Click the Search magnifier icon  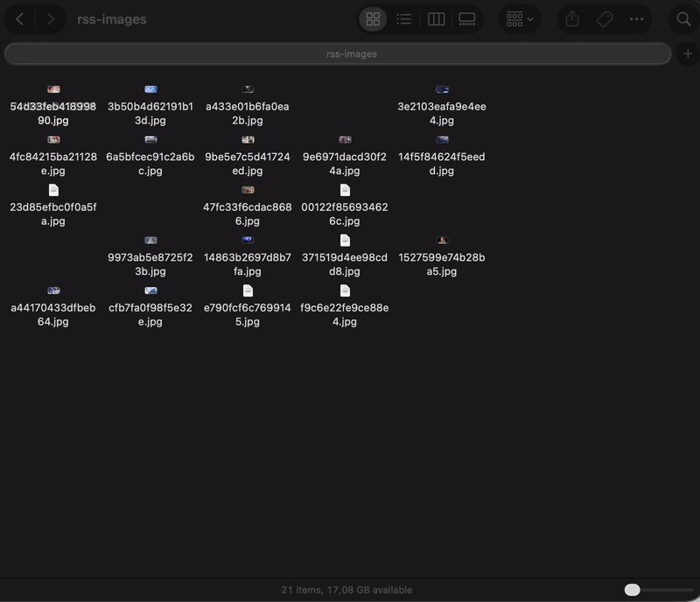(x=683, y=19)
